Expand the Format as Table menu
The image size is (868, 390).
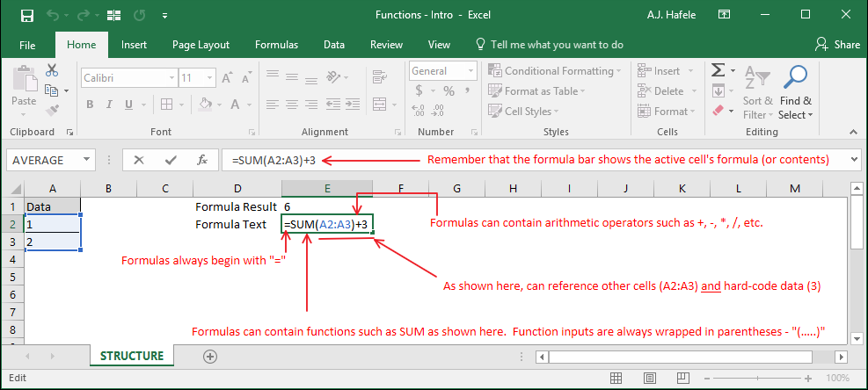click(536, 90)
